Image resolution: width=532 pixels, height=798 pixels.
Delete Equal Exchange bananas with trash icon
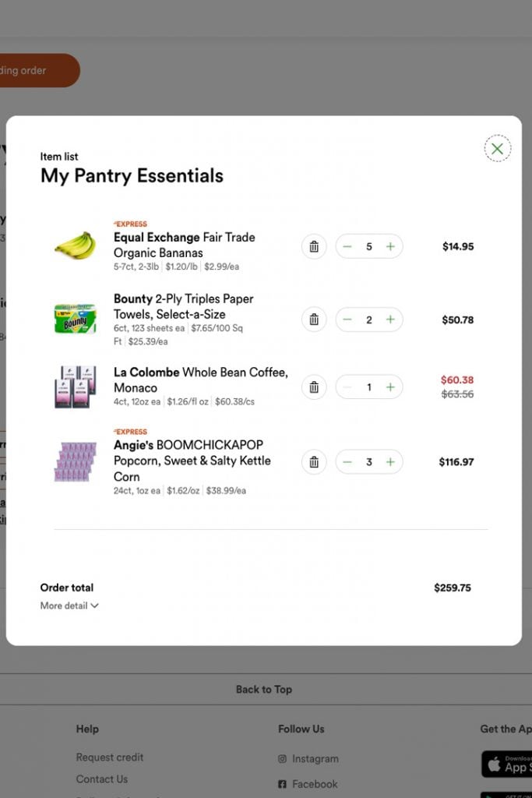coord(314,247)
